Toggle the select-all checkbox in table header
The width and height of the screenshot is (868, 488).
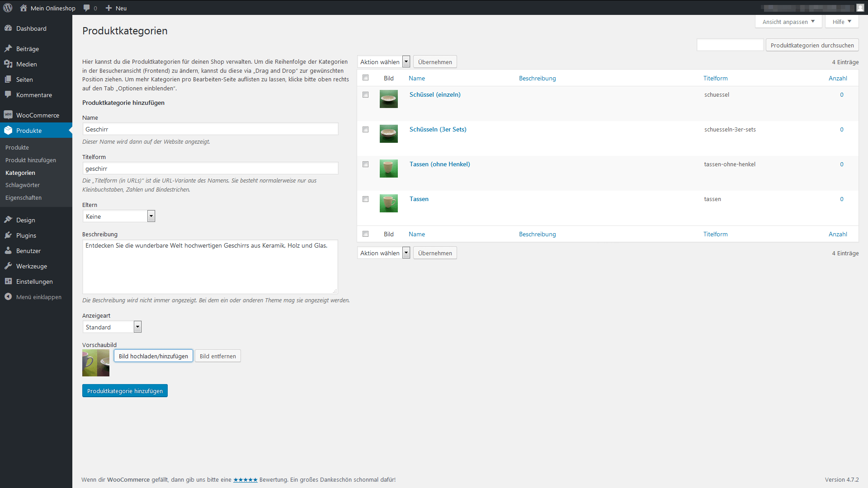365,78
